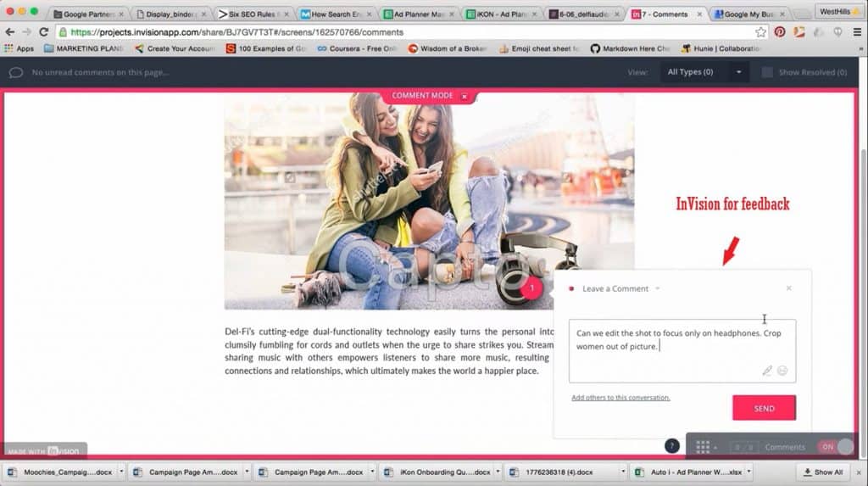Click the numbered comment pin marker

click(531, 288)
